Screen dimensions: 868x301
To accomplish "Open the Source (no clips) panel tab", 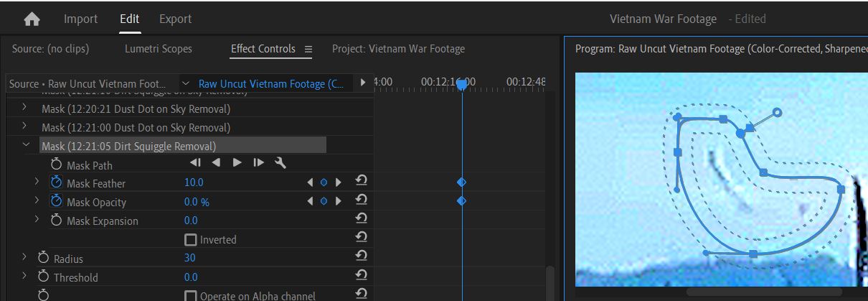I will (50, 49).
